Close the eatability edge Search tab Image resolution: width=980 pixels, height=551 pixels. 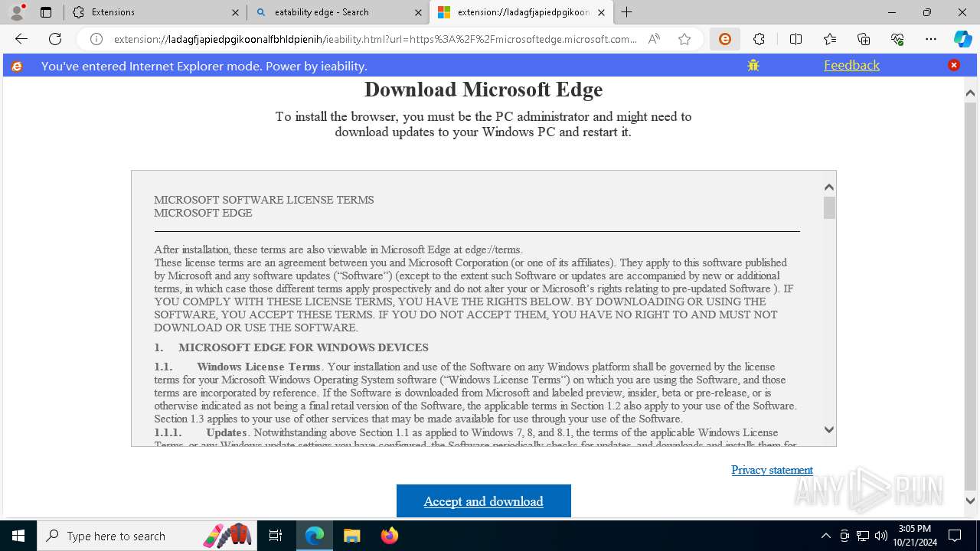418,12
